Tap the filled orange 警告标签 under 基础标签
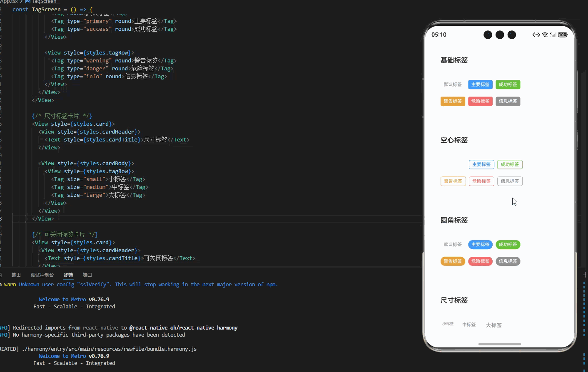The height and width of the screenshot is (372, 588). 453,101
